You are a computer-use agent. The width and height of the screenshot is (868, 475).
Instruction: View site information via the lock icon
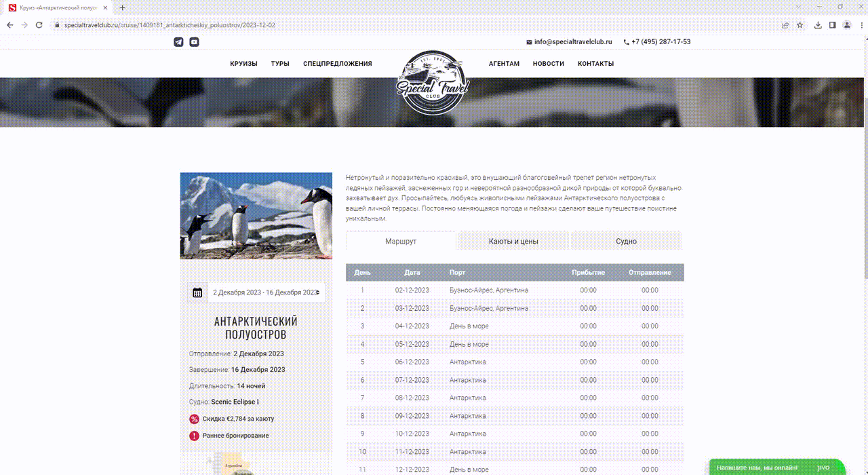[x=58, y=25]
